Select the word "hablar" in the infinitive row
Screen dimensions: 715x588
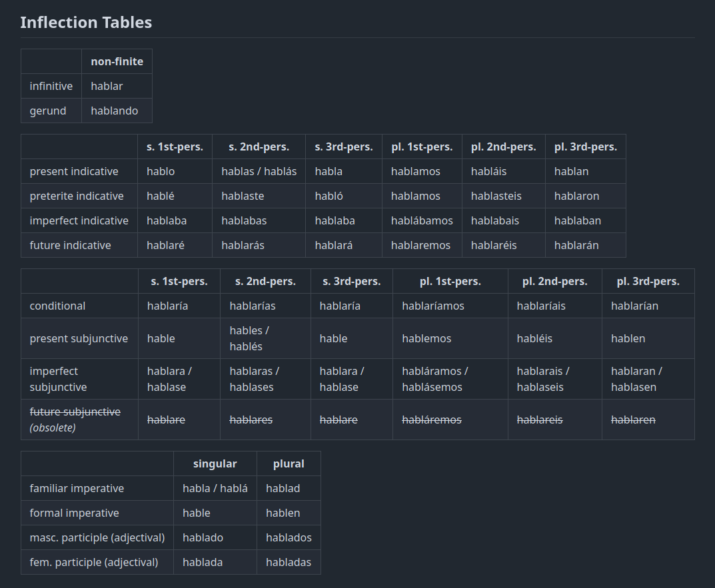click(107, 85)
